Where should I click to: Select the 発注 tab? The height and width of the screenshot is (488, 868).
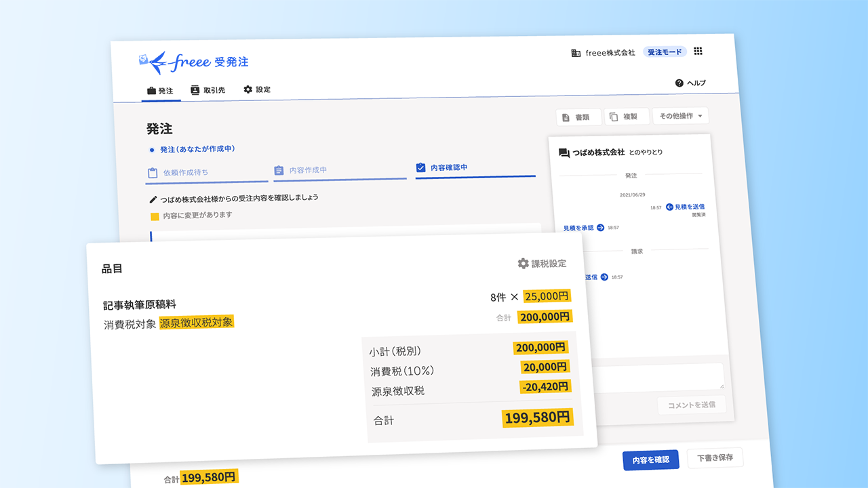click(161, 89)
